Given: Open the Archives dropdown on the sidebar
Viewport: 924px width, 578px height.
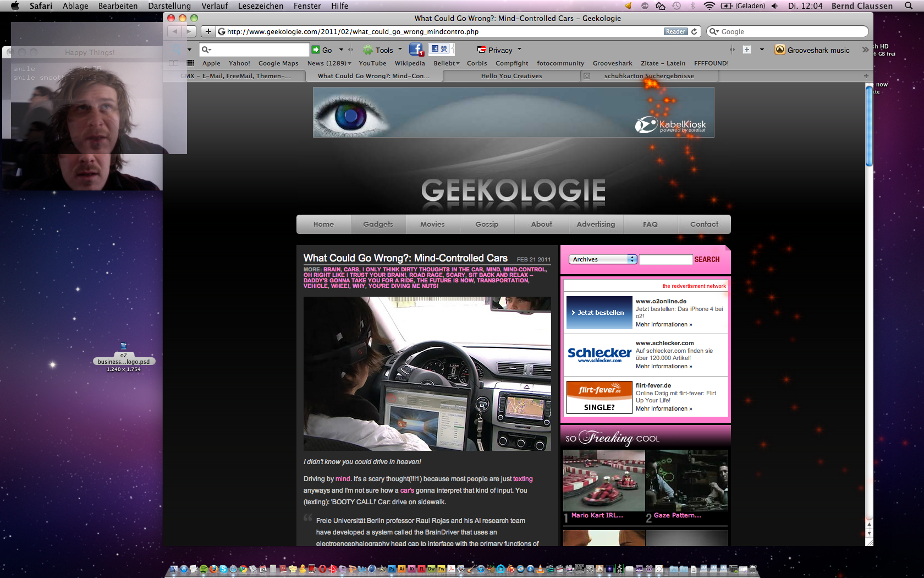Looking at the screenshot, I should [x=603, y=259].
